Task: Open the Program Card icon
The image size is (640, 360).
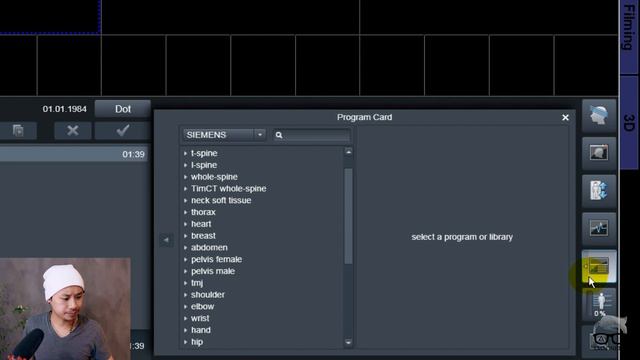Action: [x=599, y=266]
